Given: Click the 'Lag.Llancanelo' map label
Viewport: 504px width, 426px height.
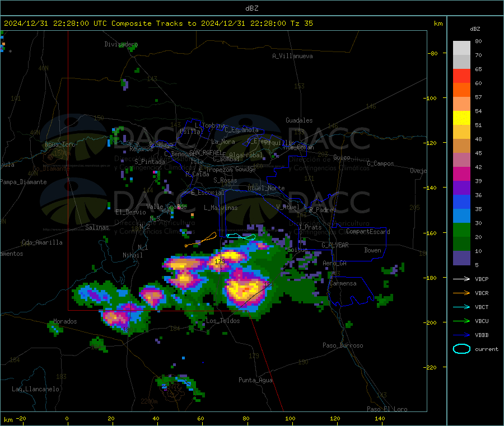Looking at the screenshot, I should coord(35,389).
